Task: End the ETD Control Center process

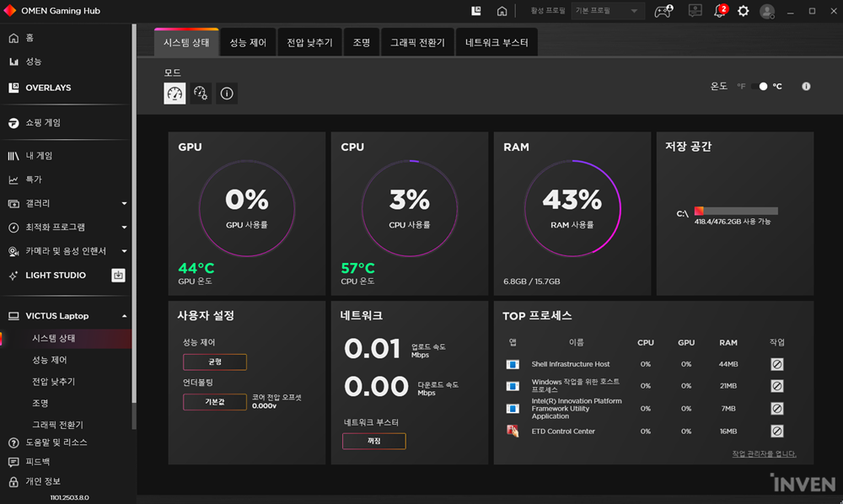Action: click(x=777, y=431)
